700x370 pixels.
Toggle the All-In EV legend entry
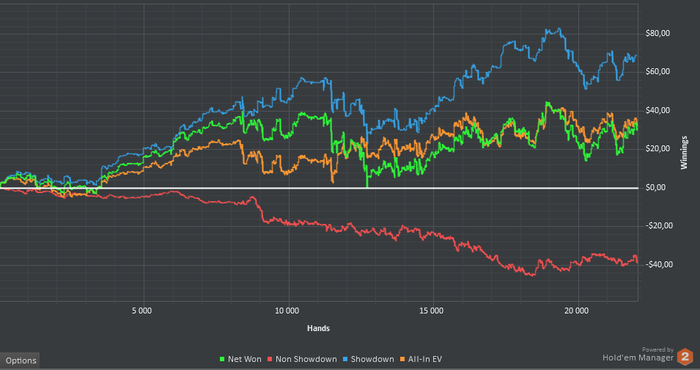421,359
